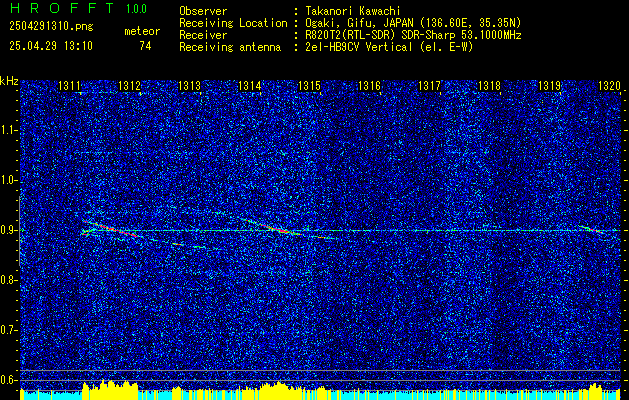Click the Receiving Location label
The width and height of the screenshot is (629, 400).
(233, 23)
